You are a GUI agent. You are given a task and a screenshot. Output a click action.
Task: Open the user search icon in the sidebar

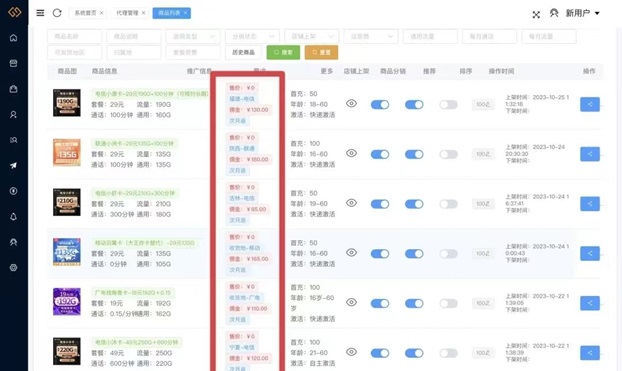pyautogui.click(x=13, y=140)
